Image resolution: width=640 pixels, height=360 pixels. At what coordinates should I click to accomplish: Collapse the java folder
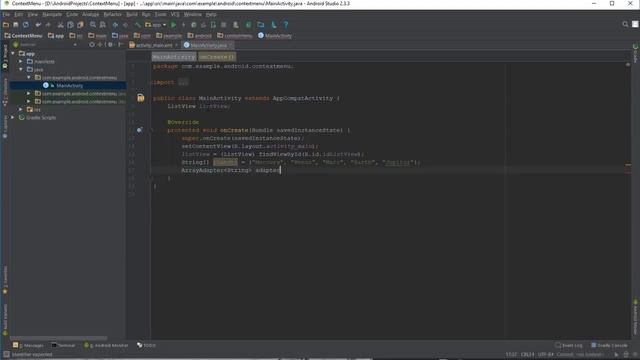(21, 69)
